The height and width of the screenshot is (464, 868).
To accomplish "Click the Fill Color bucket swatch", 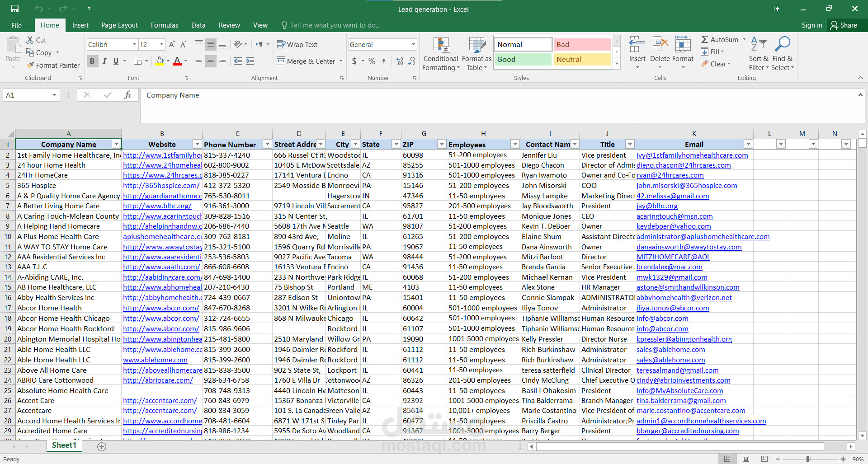I will click(160, 61).
